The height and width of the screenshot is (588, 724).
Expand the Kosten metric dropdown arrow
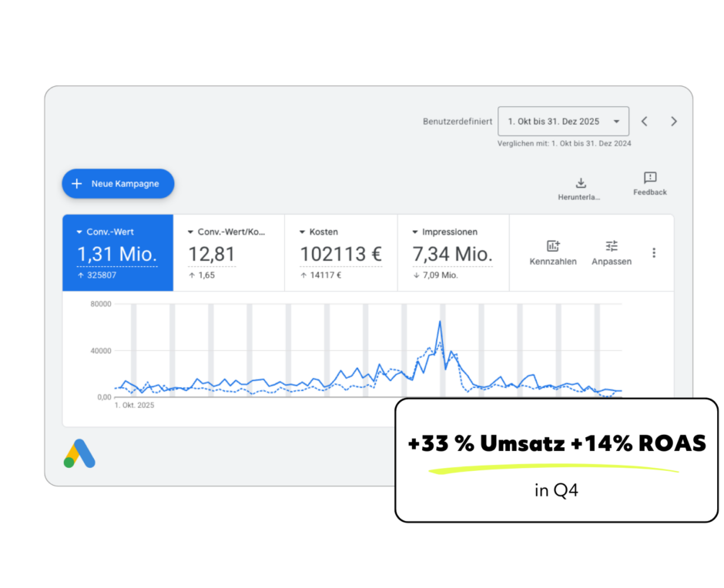tap(303, 232)
